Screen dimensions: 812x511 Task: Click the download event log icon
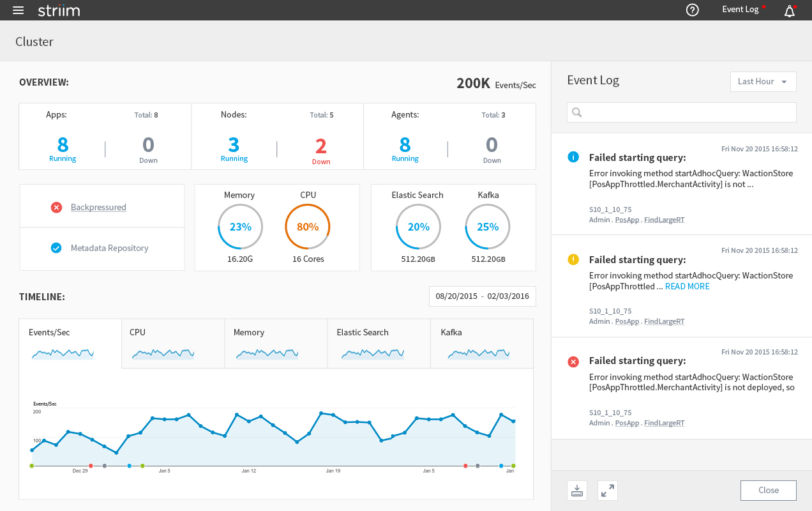click(576, 490)
